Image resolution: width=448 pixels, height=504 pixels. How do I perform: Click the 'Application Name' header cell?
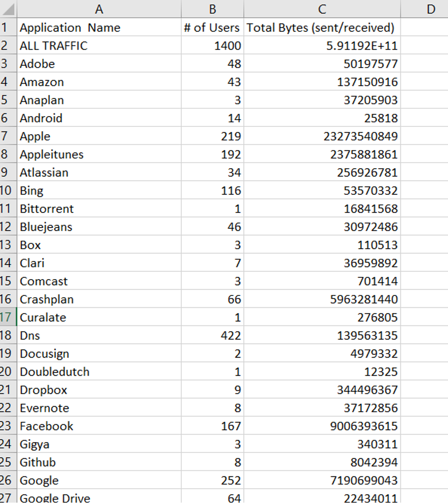coord(99,27)
